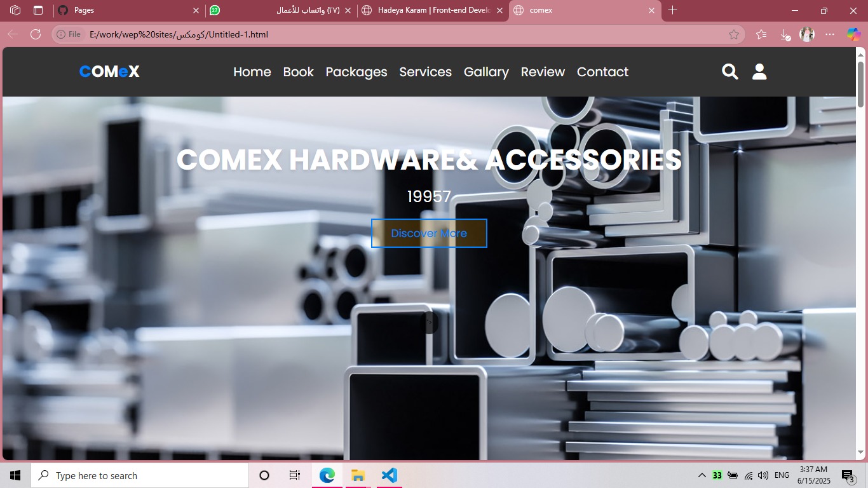Open the Favorites list icon

(x=761, y=34)
